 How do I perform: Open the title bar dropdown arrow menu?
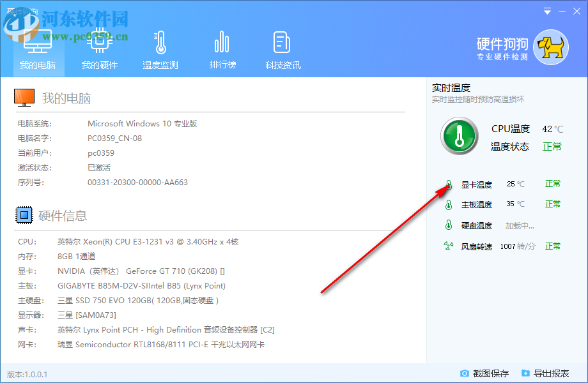tap(547, 11)
